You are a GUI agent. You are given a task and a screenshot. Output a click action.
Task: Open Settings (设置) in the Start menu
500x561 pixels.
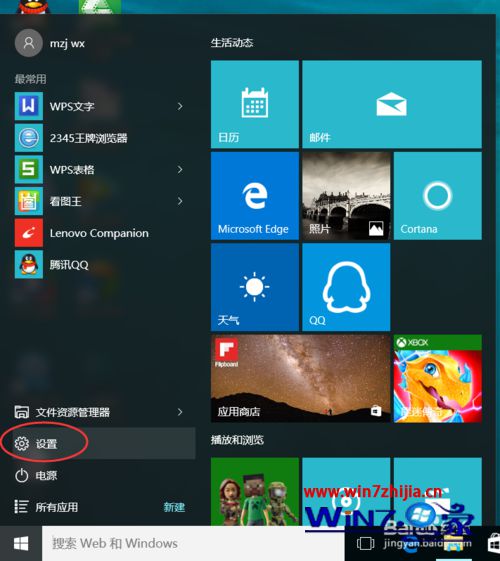98,444
